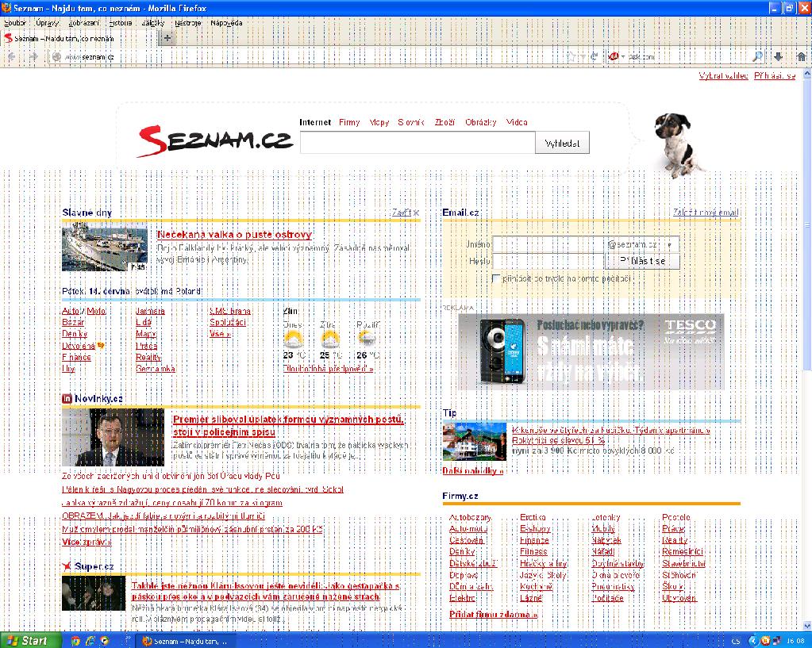Image resolution: width=812 pixels, height=648 pixels.
Task: Close the Slavné dny box
Action: [406, 213]
